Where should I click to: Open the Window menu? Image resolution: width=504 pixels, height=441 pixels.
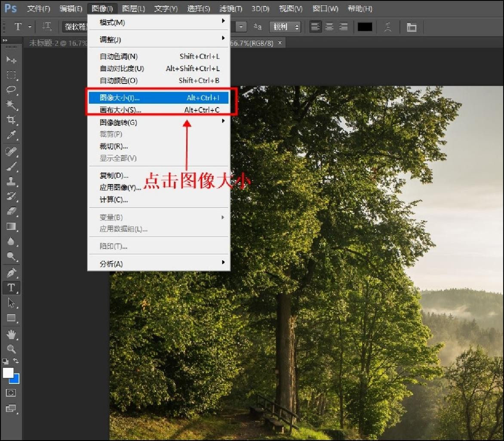pos(325,9)
